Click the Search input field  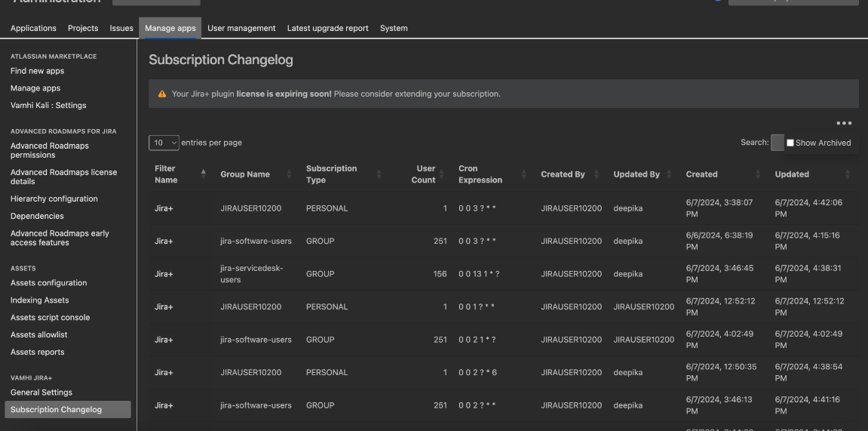click(x=777, y=143)
